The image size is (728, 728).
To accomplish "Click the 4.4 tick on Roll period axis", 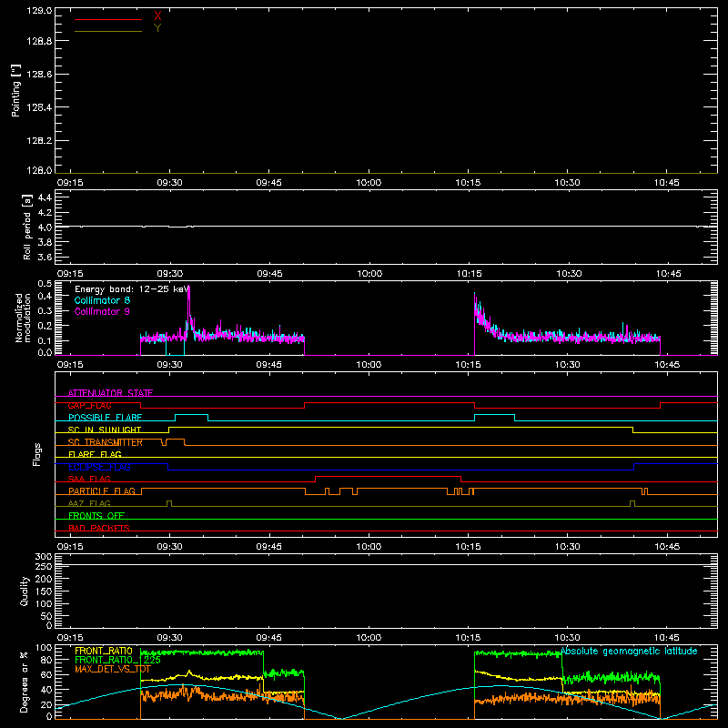I will click(x=45, y=197).
